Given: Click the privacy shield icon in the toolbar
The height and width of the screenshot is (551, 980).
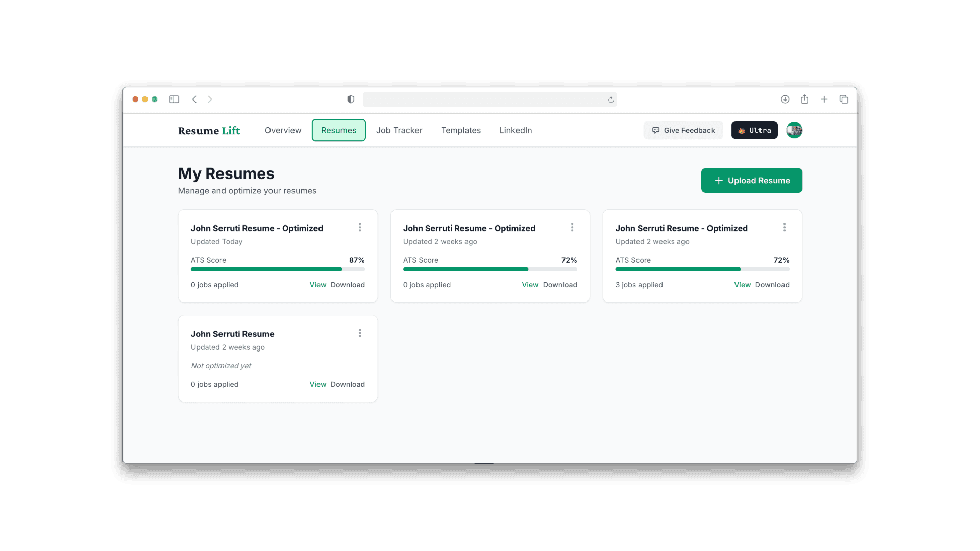Looking at the screenshot, I should point(351,99).
